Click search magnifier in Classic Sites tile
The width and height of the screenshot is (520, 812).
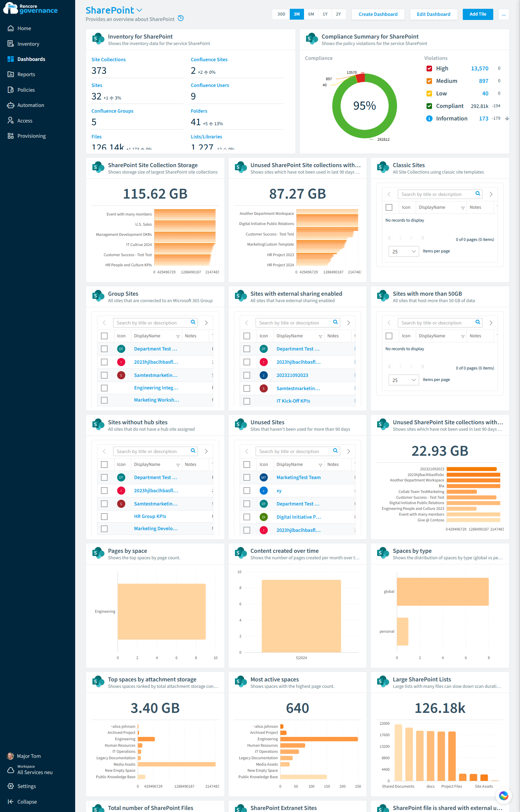(478, 194)
